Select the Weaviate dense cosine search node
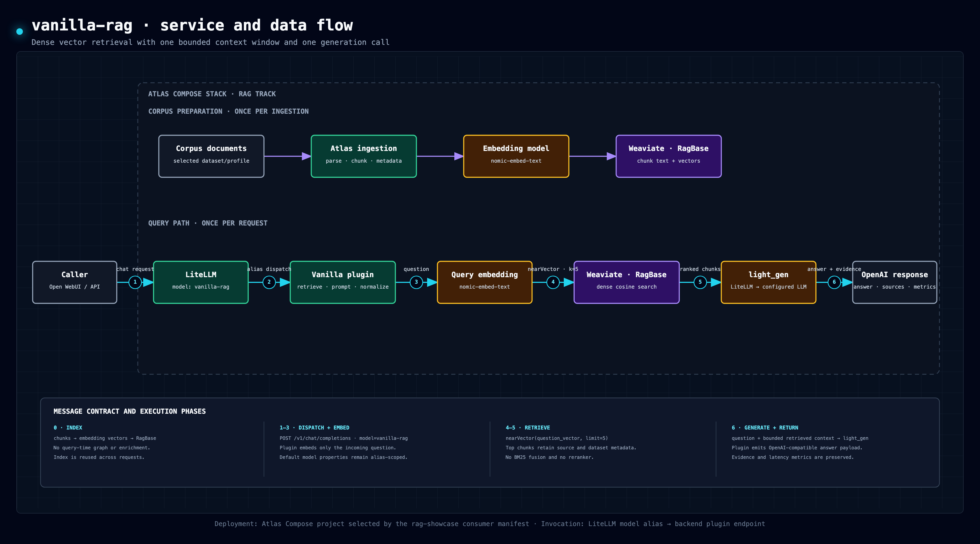The image size is (980, 544). click(627, 282)
